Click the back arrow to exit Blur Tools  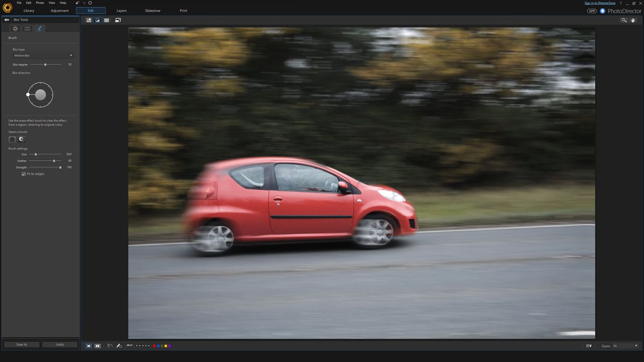coord(6,19)
